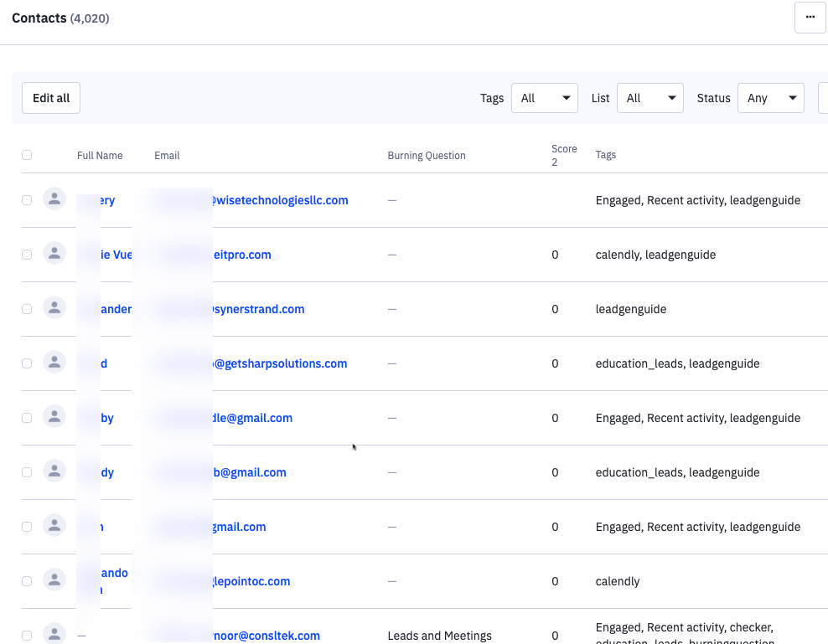Viewport: 828px width, 644px height.
Task: Click the 'Leads and Meetings' burning question cell
Action: 439,635
